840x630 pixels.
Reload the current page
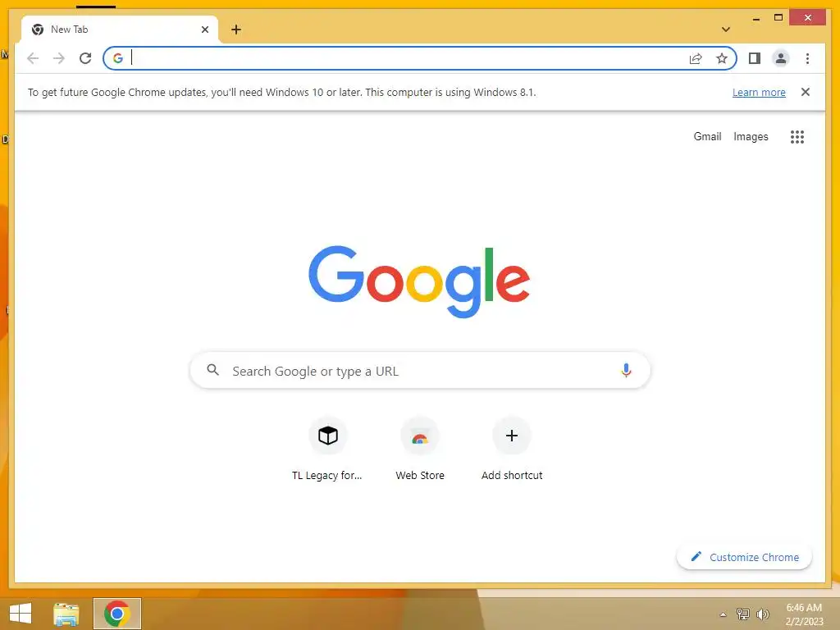[x=85, y=58]
